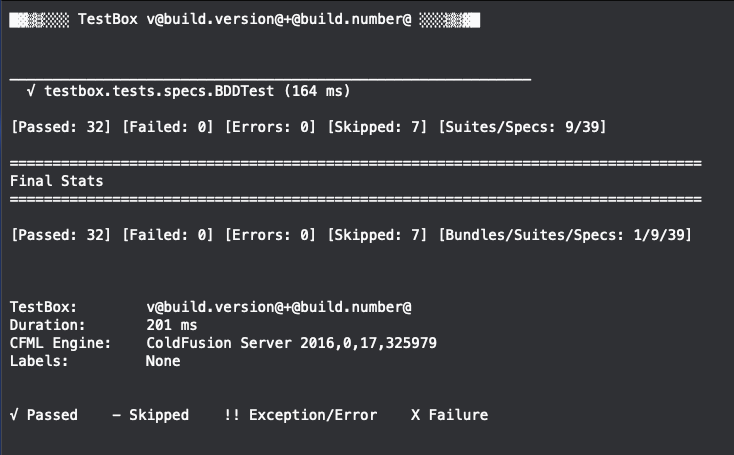Viewport: 734px width, 455px height.
Task: Click the TestBox version value in summary
Action: point(279,307)
